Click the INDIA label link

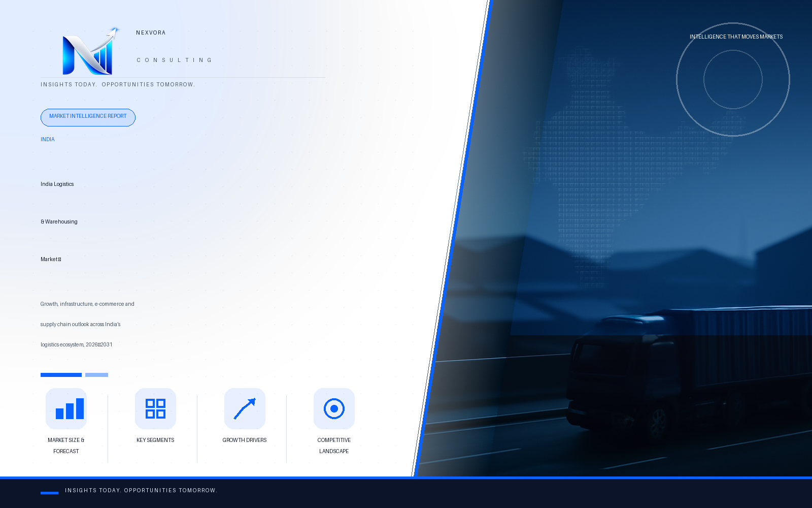pyautogui.click(x=48, y=139)
